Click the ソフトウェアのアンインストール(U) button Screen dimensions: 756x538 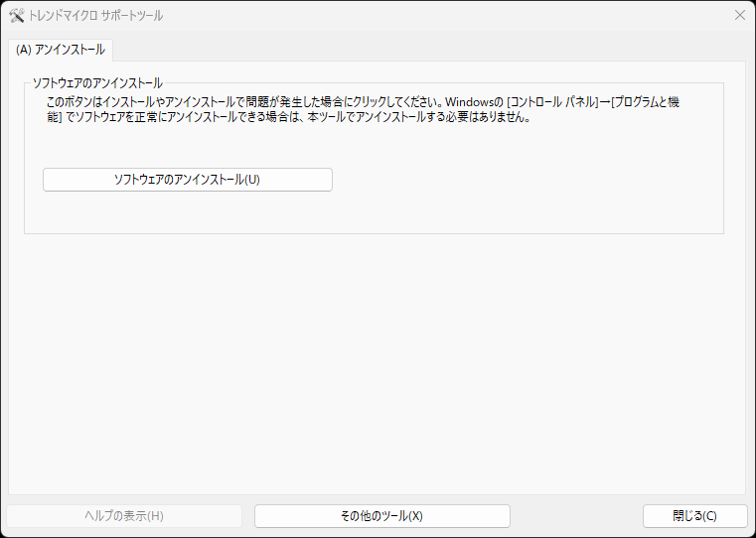coord(188,180)
